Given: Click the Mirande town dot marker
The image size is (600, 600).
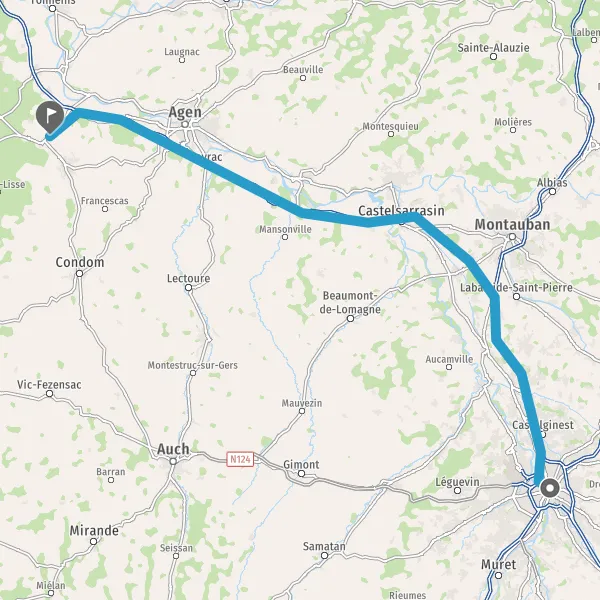Looking at the screenshot, I should tap(93, 541).
